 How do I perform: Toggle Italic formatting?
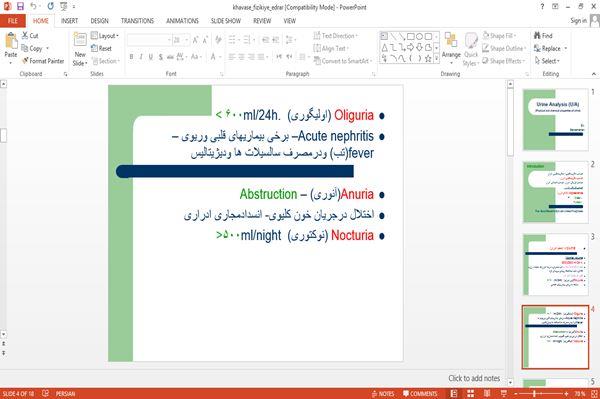point(141,57)
